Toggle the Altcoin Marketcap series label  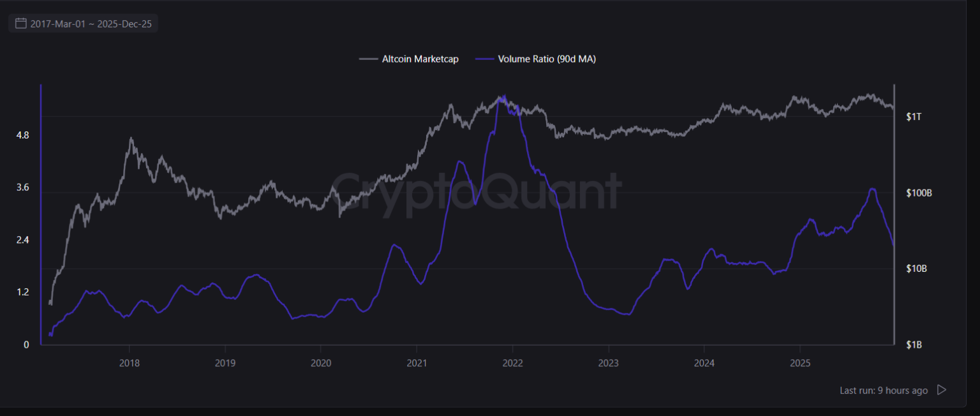[x=420, y=59]
